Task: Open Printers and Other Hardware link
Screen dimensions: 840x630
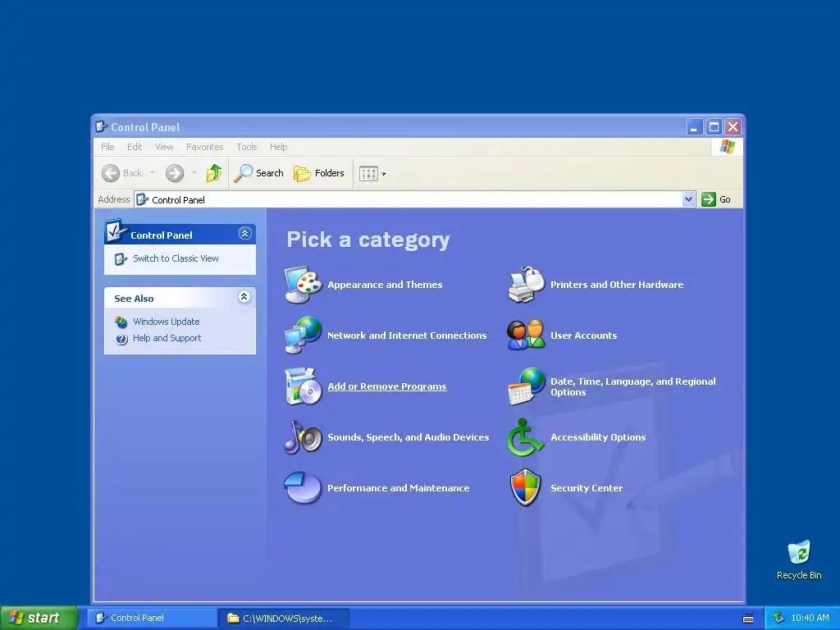Action: 617,285
